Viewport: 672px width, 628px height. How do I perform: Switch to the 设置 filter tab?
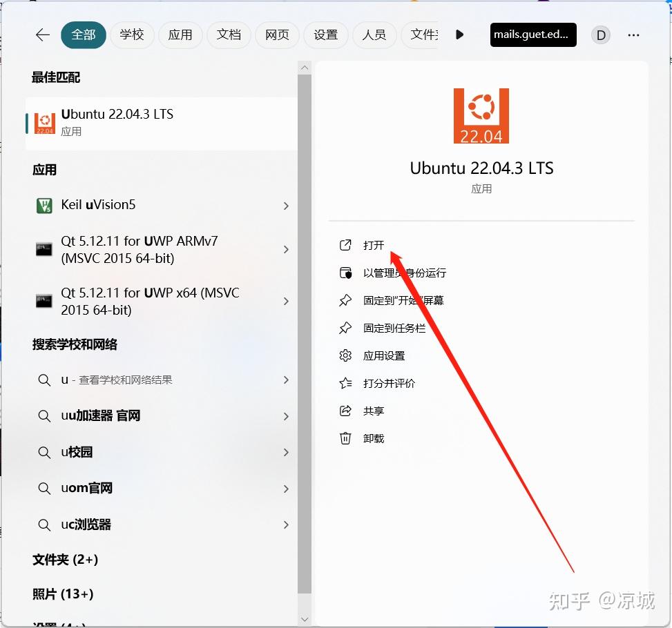(x=325, y=35)
